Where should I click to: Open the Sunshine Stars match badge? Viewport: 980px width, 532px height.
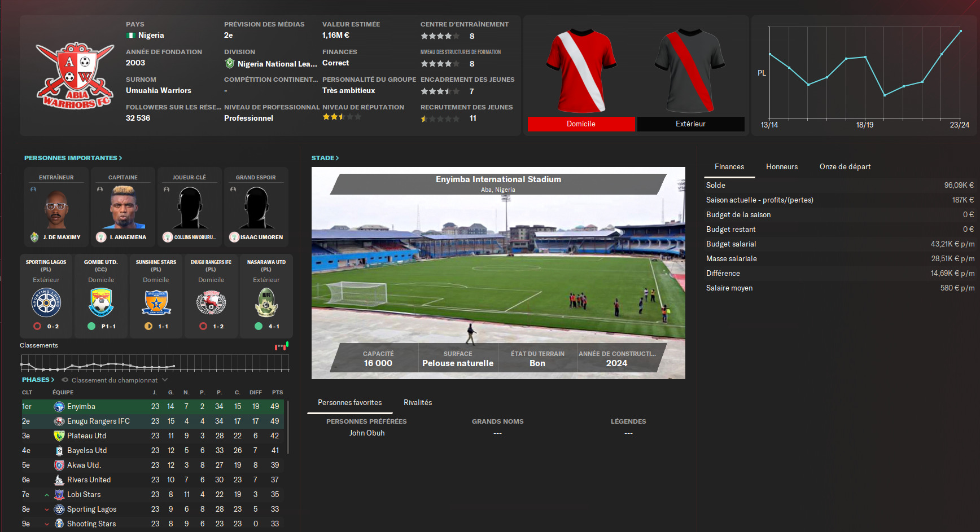(x=156, y=302)
